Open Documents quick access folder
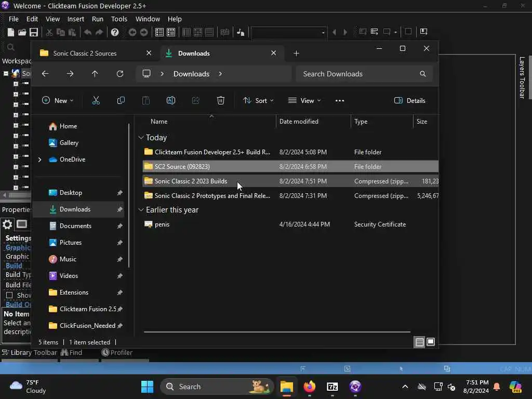Image resolution: width=532 pixels, height=399 pixels. pos(75,226)
